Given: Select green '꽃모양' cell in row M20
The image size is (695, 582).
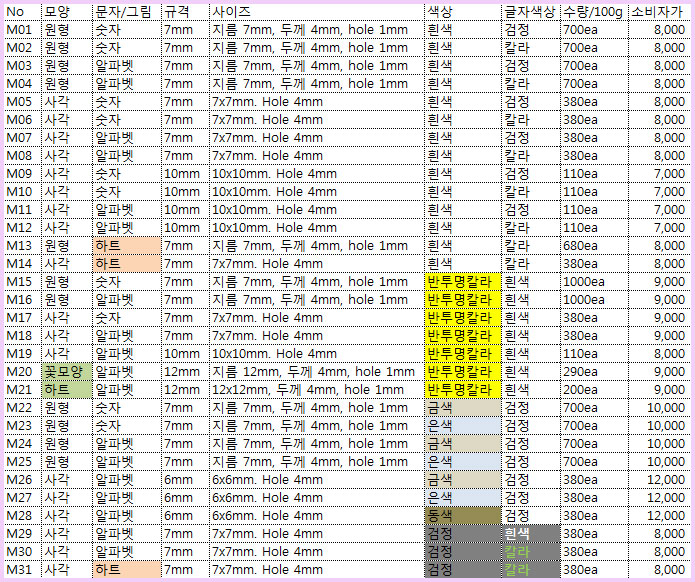Looking at the screenshot, I should pyautogui.click(x=67, y=371).
